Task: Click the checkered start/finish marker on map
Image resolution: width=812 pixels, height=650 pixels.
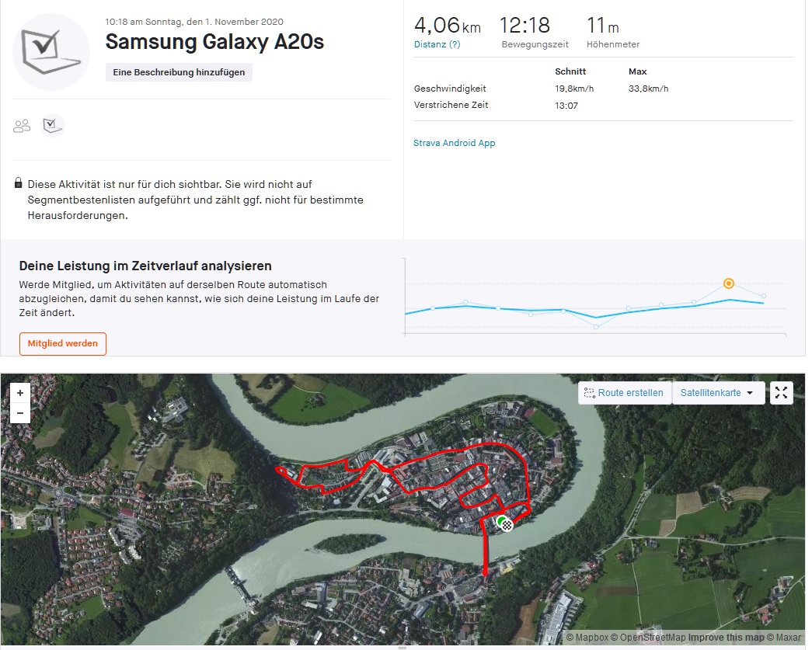Action: tap(506, 525)
